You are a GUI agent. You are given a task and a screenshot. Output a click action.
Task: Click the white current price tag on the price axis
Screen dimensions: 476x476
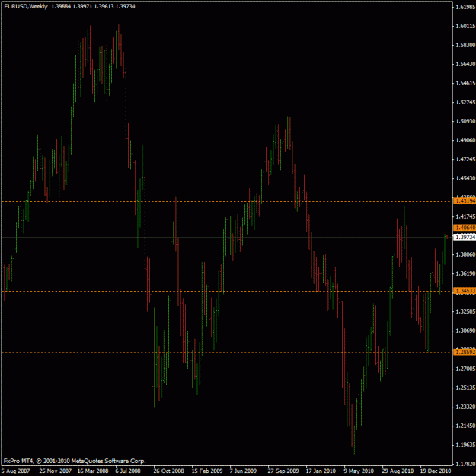click(464, 237)
